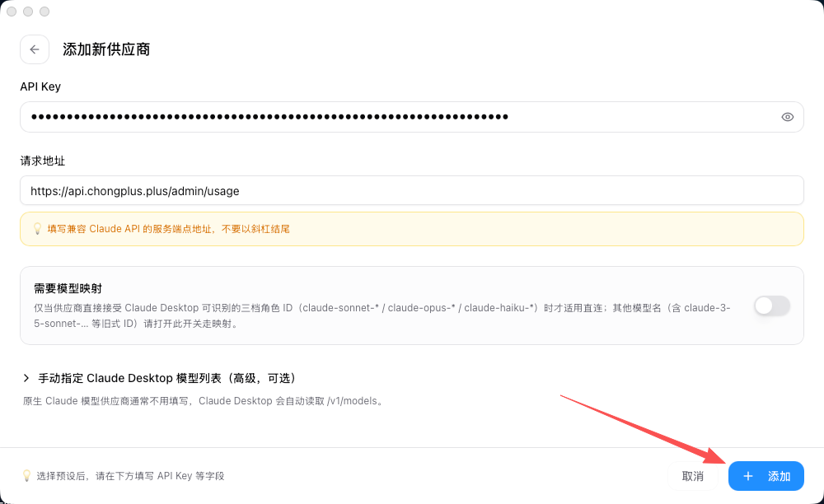The width and height of the screenshot is (824, 504).
Task: Minimize the window using middle title-bar circle
Action: point(28,12)
